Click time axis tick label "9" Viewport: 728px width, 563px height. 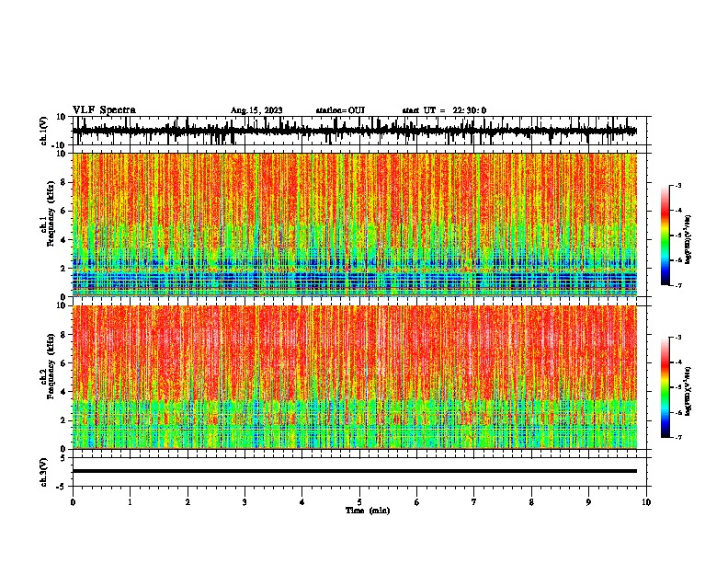588,502
